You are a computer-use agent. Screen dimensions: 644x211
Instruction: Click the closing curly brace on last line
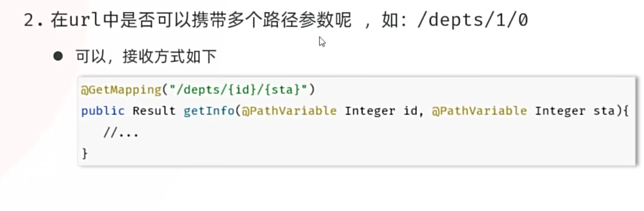[85, 154]
